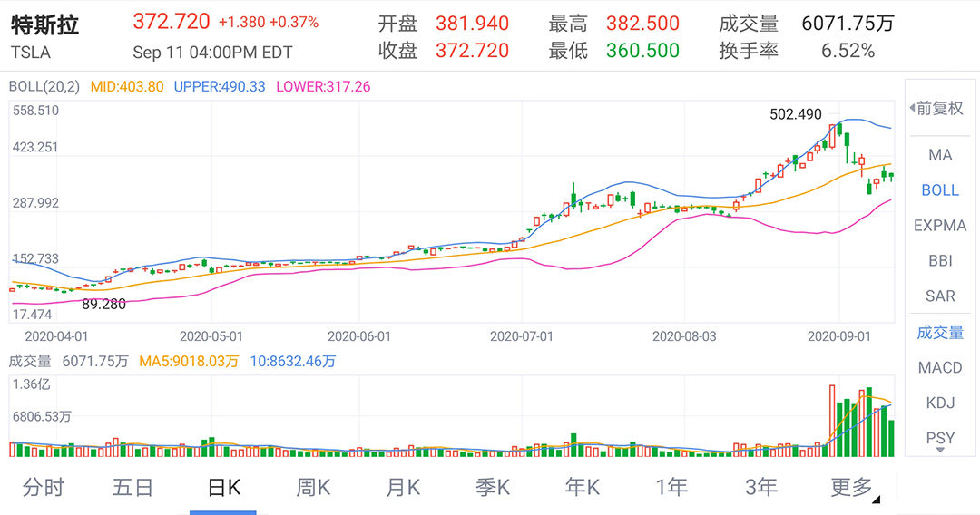This screenshot has height=515, width=980.
Task: Turn on the BBI indicator
Action: tap(940, 261)
